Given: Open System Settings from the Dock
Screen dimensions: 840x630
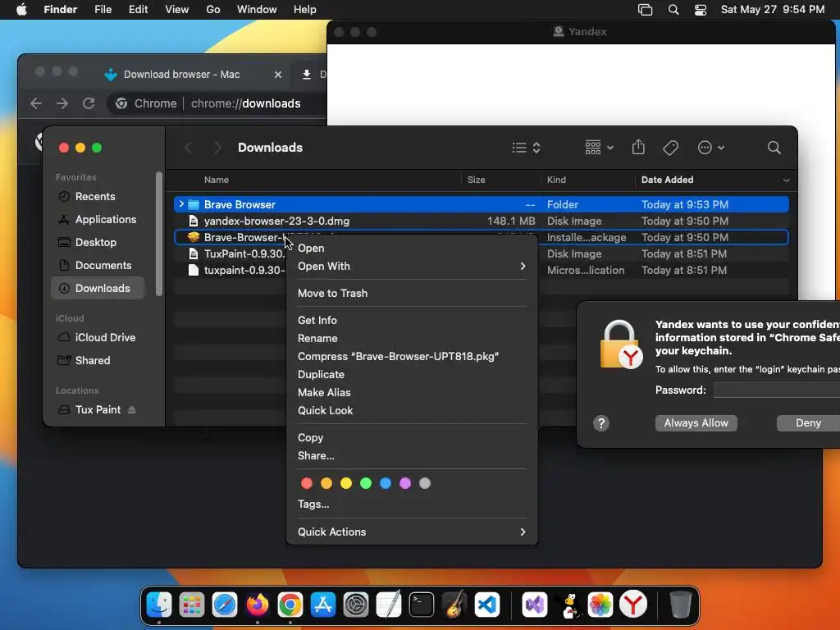Looking at the screenshot, I should click(356, 605).
